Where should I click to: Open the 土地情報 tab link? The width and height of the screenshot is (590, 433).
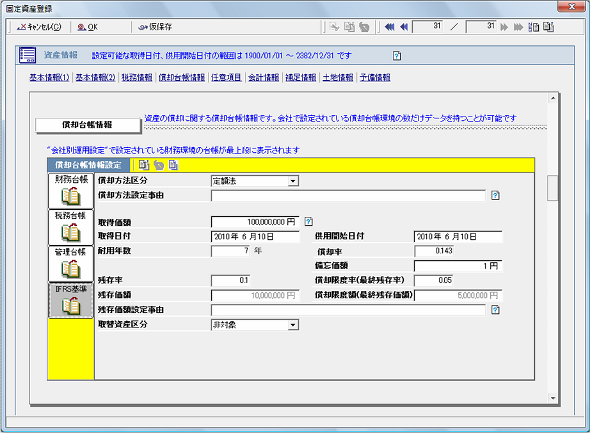(338, 77)
